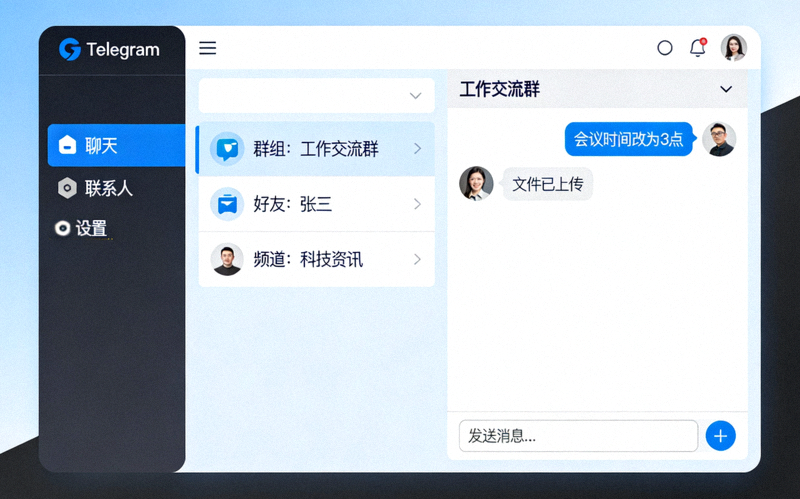800x499 pixels.
Task: Open notifications bell
Action: [x=697, y=47]
